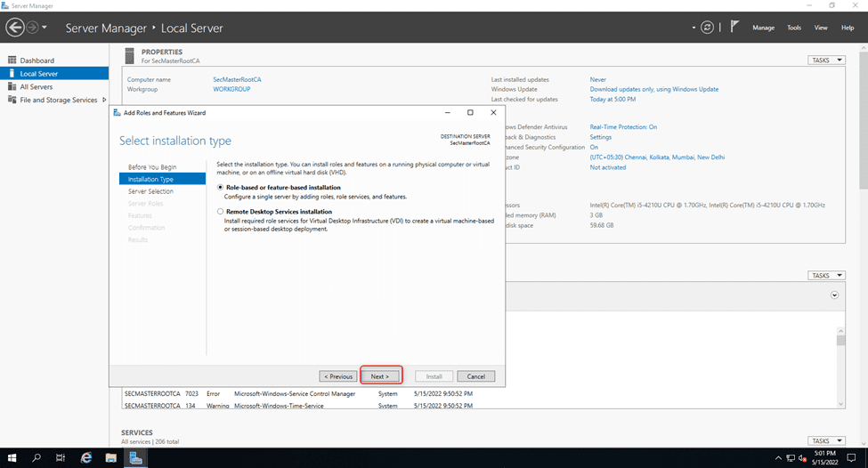Click the SecMasterRootCA computer name link
Screen dimensions: 868x468
(237, 80)
